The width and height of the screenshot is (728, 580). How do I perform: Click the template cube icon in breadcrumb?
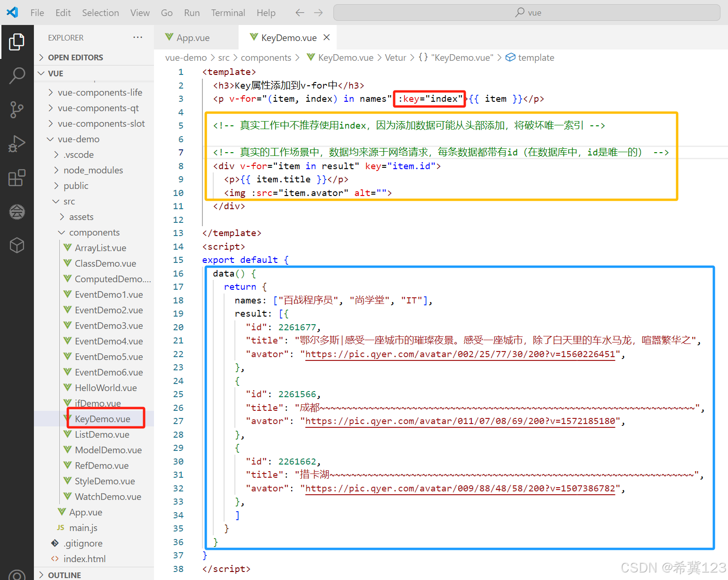(x=510, y=57)
